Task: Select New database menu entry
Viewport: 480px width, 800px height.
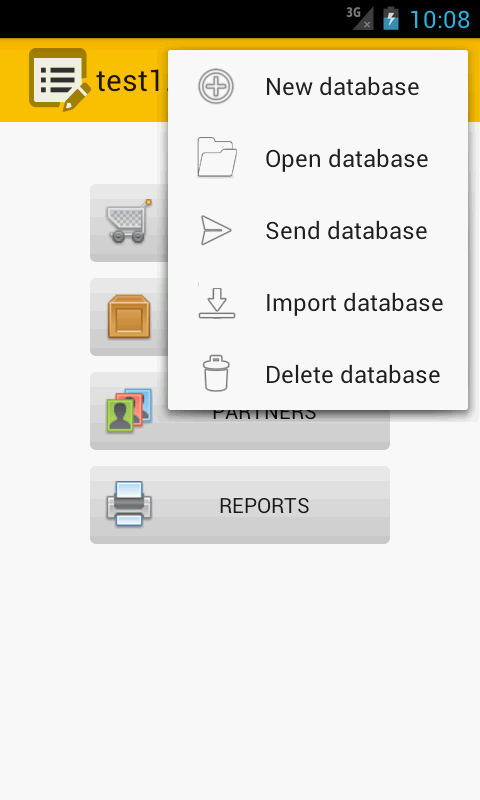Action: pyautogui.click(x=318, y=87)
